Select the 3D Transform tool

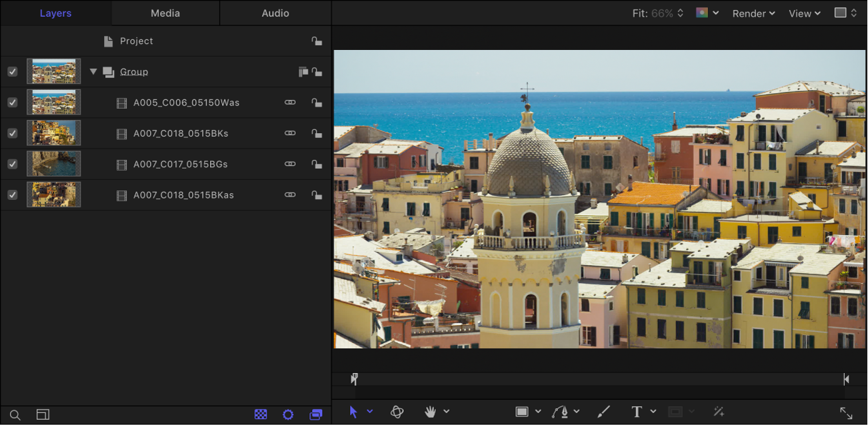click(x=397, y=412)
